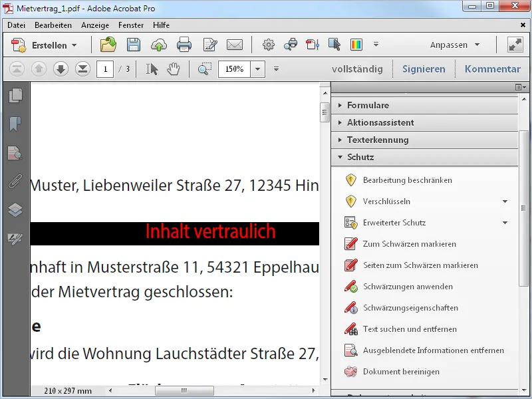Open quick tools toolbar overflow arrow
The width and height of the screenshot is (532, 399).
[x=376, y=45]
